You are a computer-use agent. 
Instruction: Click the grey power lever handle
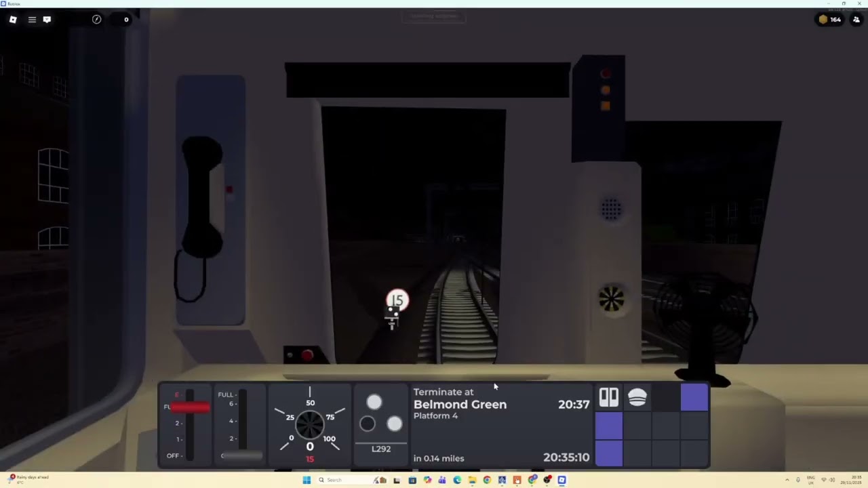(x=242, y=455)
